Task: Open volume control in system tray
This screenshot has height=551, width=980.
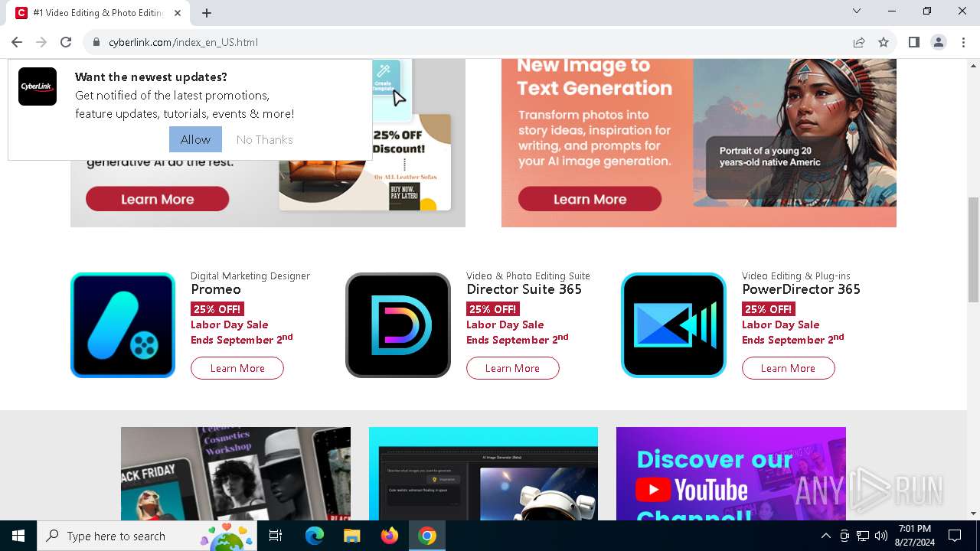Action: (x=881, y=536)
